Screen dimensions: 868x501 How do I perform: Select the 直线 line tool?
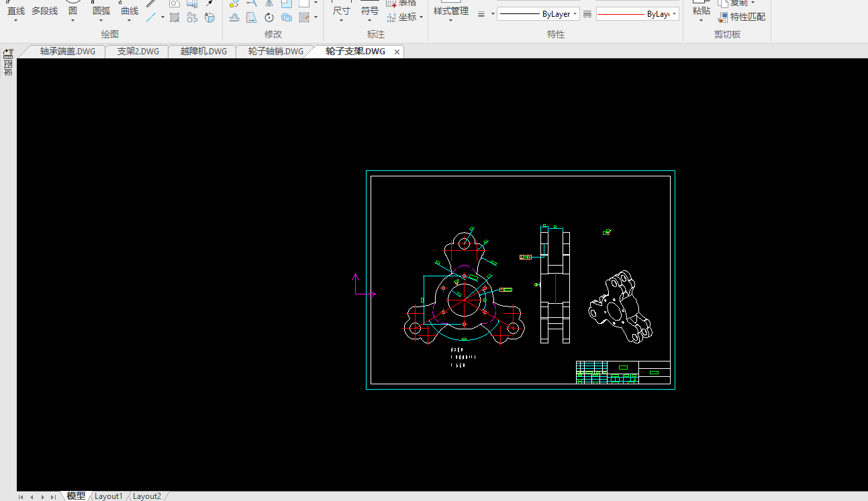pyautogui.click(x=16, y=11)
